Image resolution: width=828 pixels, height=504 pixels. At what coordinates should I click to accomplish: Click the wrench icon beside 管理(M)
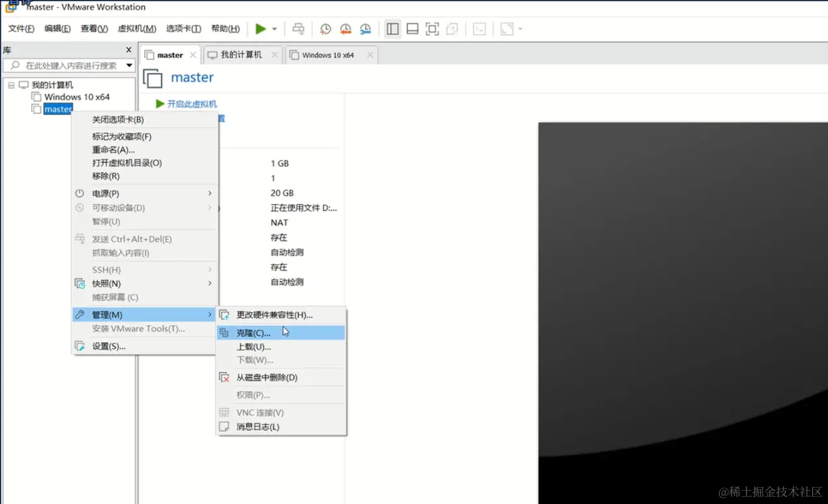pos(80,315)
